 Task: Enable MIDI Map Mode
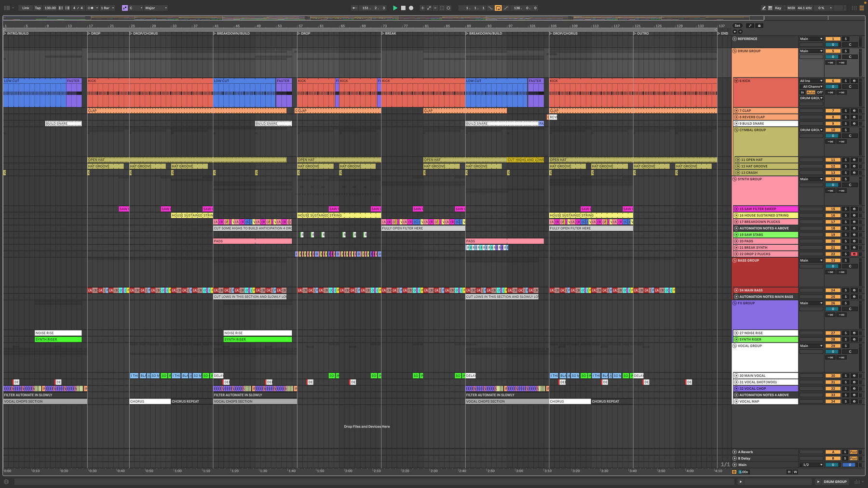791,8
